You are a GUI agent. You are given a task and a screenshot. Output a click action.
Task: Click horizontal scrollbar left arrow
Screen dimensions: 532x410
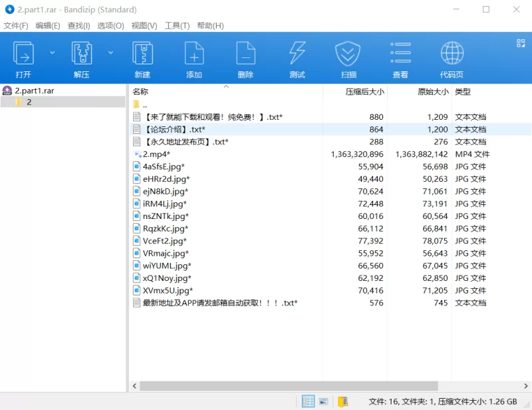(x=135, y=386)
